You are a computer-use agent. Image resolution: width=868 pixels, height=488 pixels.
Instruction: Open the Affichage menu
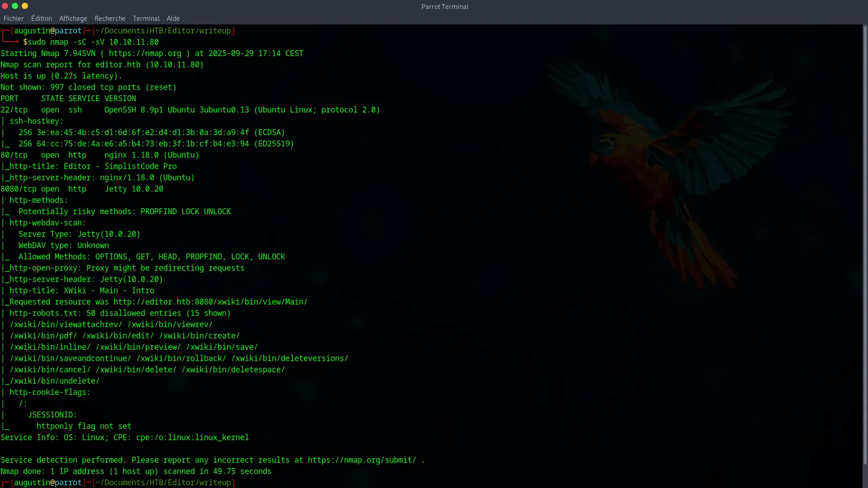(73, 19)
